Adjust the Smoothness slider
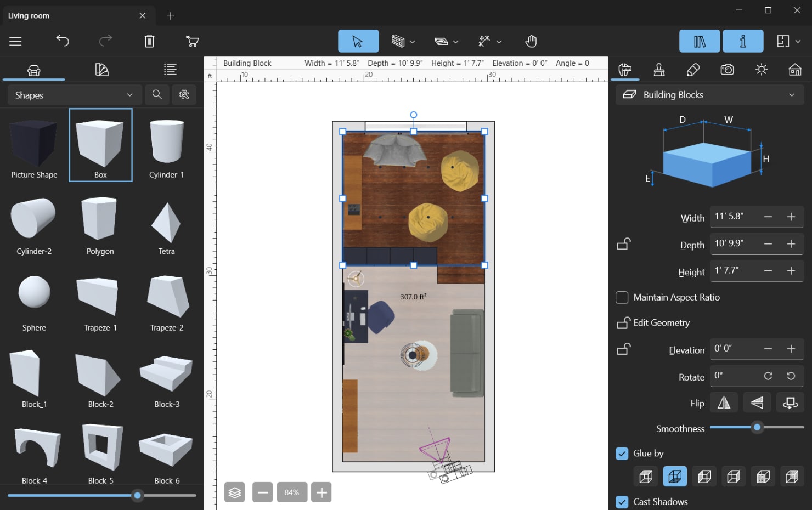The width and height of the screenshot is (812, 510). (x=757, y=427)
